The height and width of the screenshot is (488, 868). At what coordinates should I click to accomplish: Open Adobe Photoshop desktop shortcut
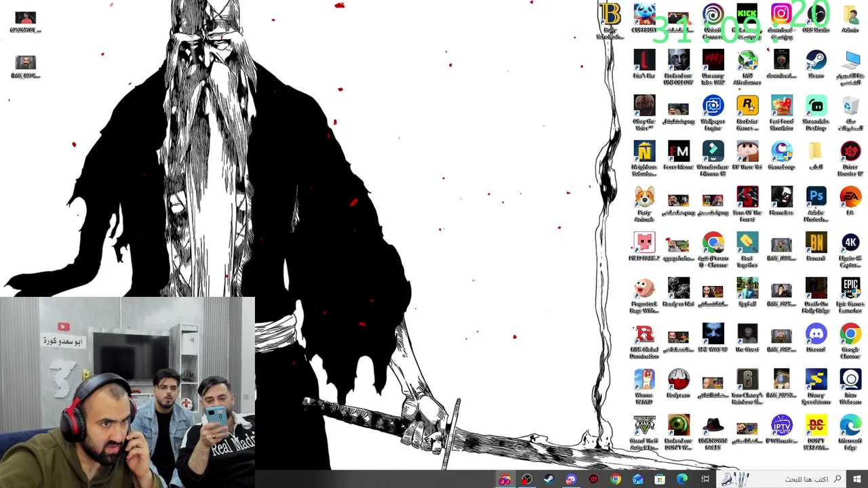[816, 204]
